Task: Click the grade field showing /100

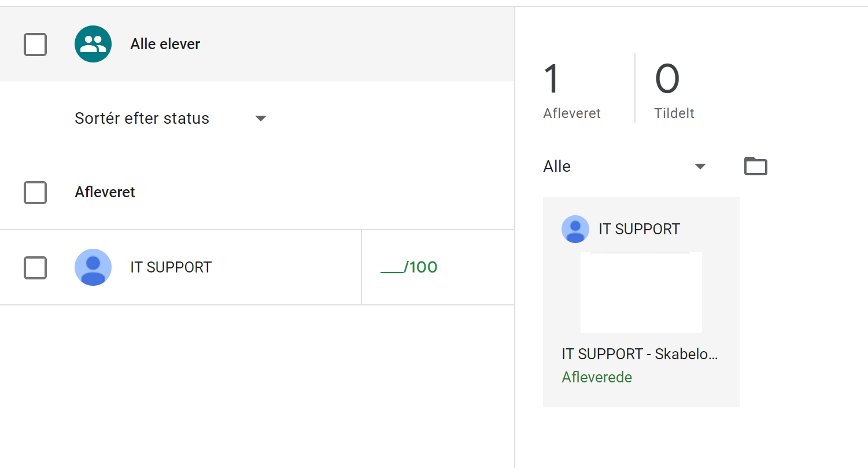Action: coord(408,267)
